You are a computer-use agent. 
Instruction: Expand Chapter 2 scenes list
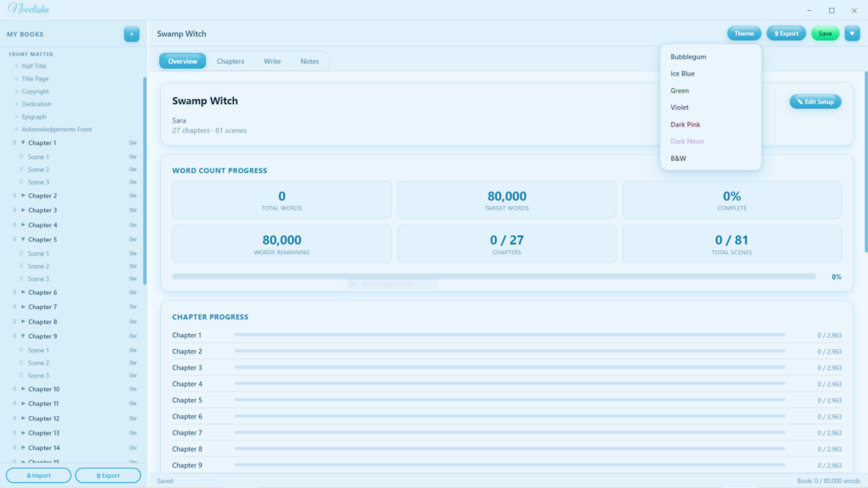(23, 196)
